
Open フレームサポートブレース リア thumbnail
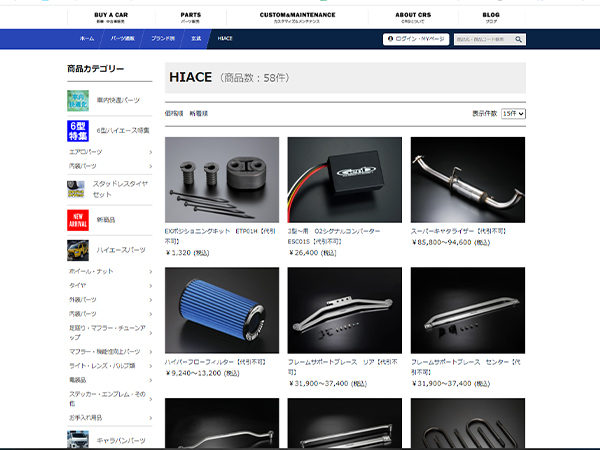(345, 310)
